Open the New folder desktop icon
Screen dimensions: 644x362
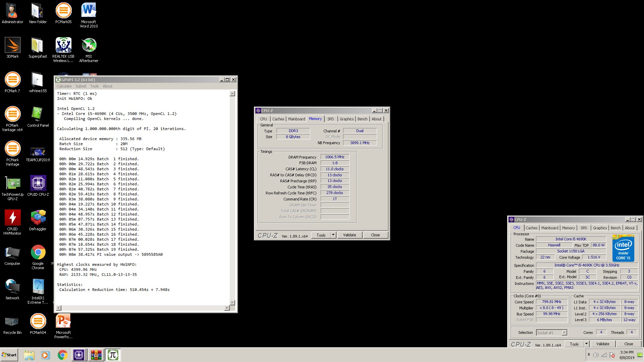pyautogui.click(x=38, y=13)
